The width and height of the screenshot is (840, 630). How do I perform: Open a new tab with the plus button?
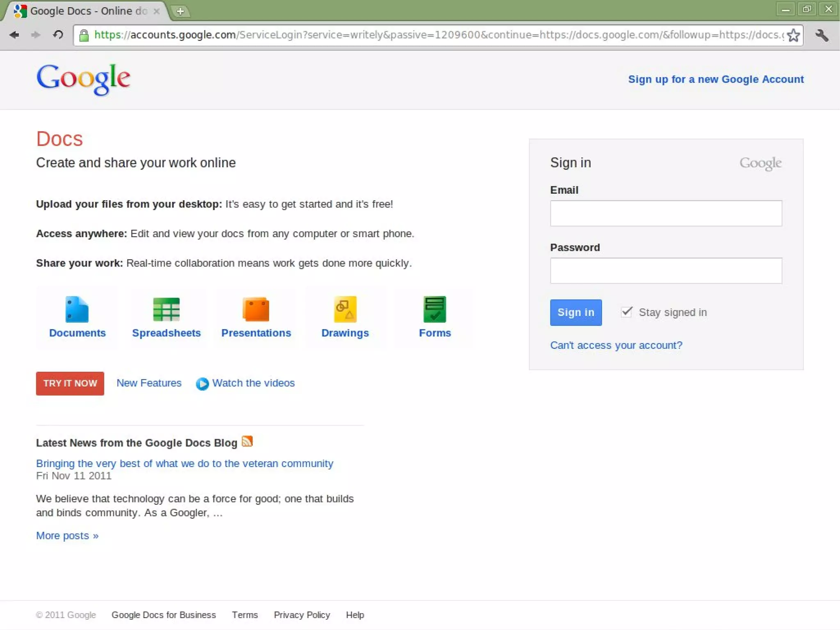tap(180, 11)
